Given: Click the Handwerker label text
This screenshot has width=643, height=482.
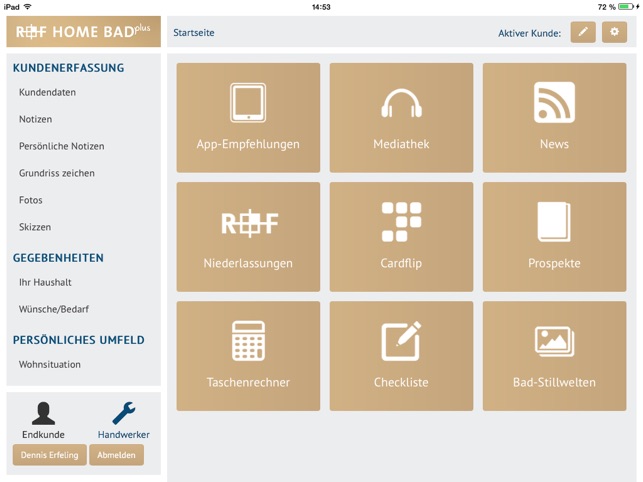Looking at the screenshot, I should tap(123, 434).
